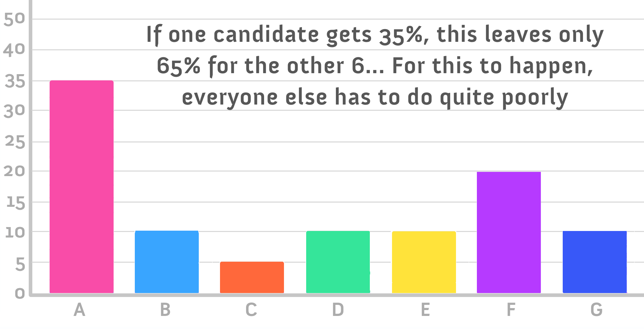Select the y-axis value 10
Viewport: 644px width, 329px height.
(x=15, y=233)
